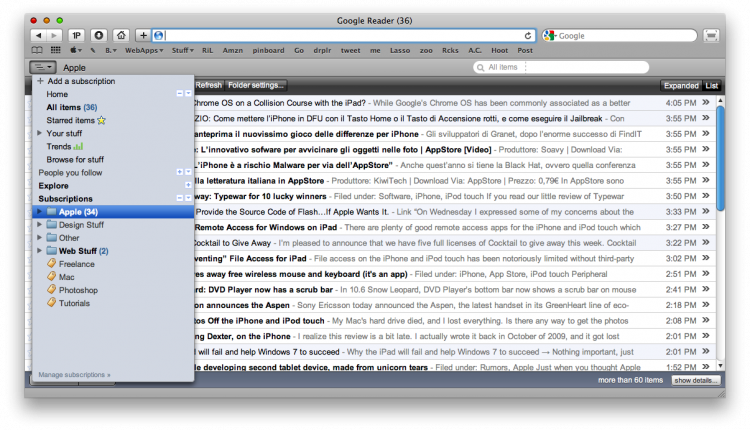This screenshot has height=430, width=750.
Task: Expand the Other folder
Action: 40,237
